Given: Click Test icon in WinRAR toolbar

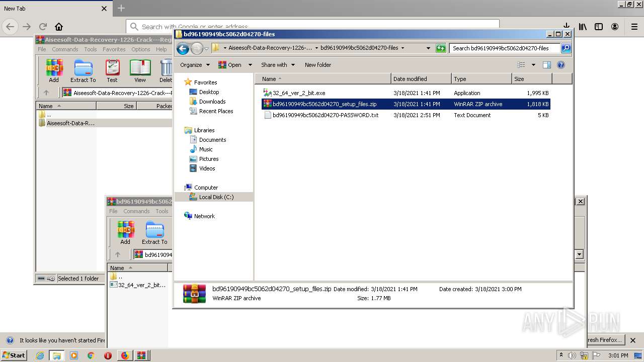Looking at the screenshot, I should point(112,70).
